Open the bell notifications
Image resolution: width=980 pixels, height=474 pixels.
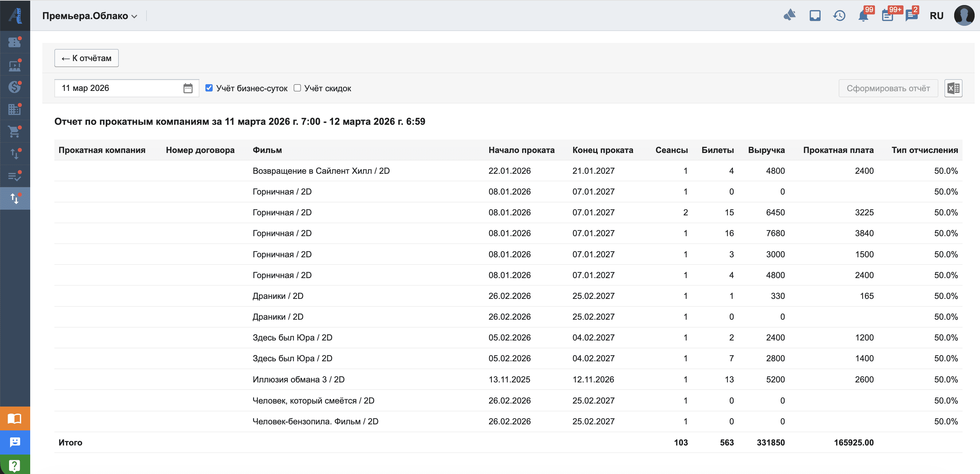click(863, 16)
